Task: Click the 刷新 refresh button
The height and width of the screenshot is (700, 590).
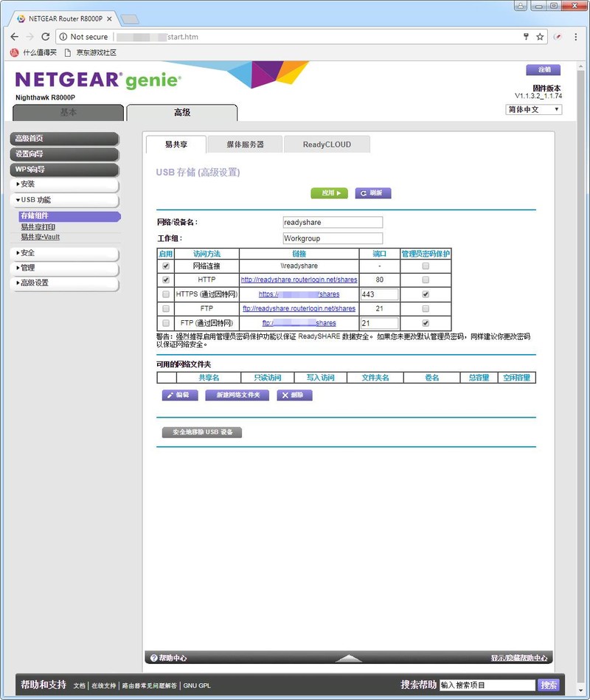Action: click(x=373, y=193)
